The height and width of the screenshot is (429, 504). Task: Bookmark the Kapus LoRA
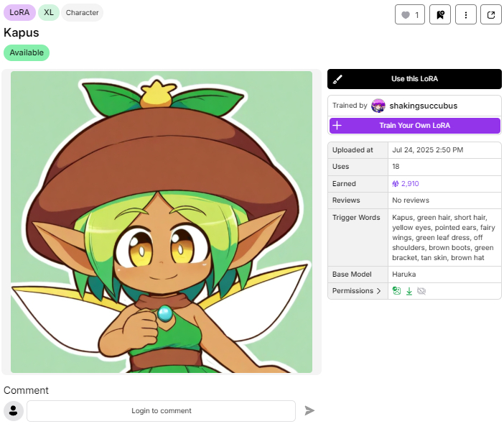point(439,14)
